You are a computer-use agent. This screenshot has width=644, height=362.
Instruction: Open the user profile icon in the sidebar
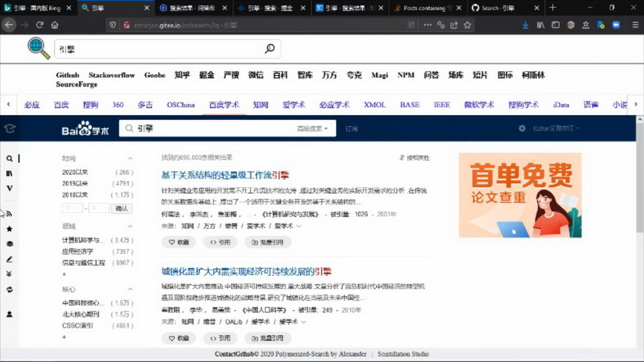[9, 314]
